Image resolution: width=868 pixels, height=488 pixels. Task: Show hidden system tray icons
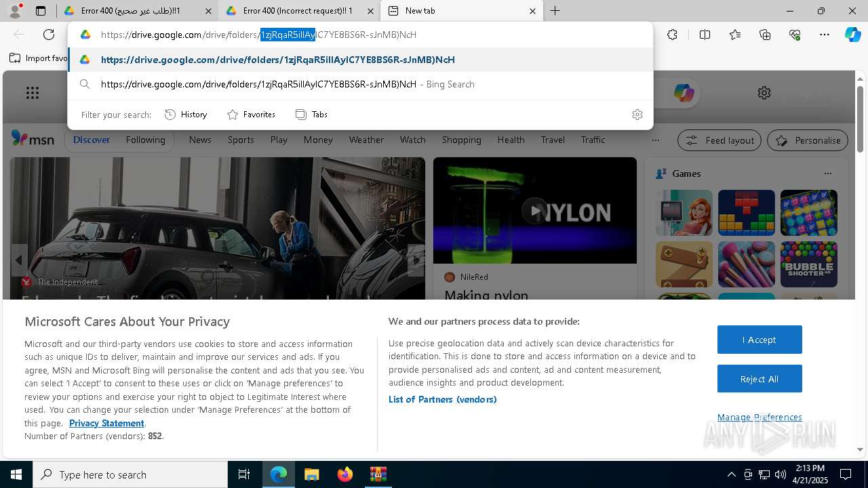point(731,474)
